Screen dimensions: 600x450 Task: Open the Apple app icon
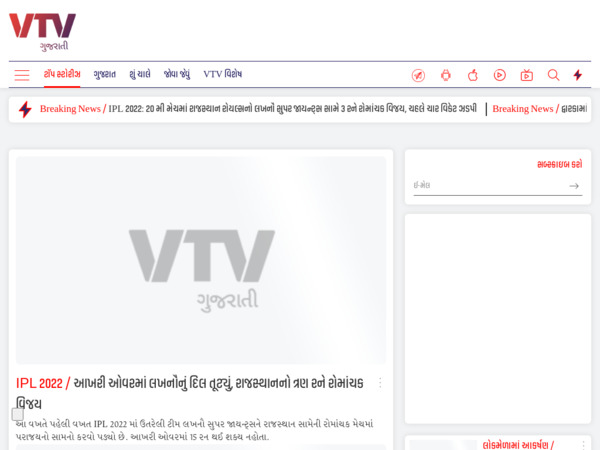tap(473, 75)
